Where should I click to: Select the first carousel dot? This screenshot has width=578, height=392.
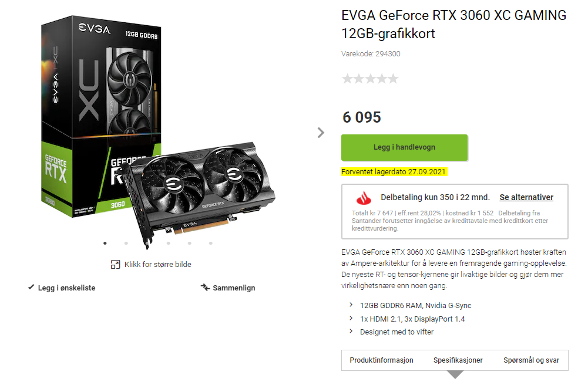coord(105,243)
